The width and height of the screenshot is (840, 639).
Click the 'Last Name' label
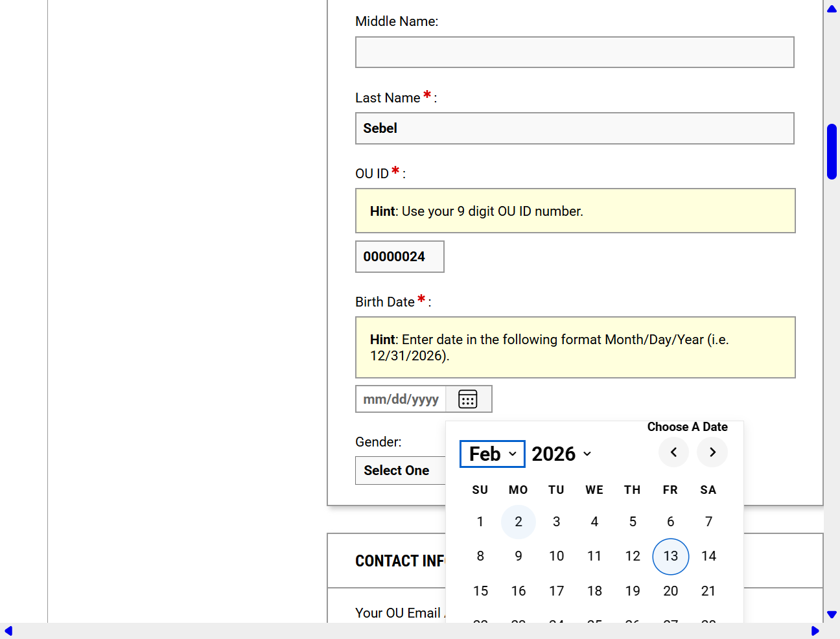pos(388,98)
